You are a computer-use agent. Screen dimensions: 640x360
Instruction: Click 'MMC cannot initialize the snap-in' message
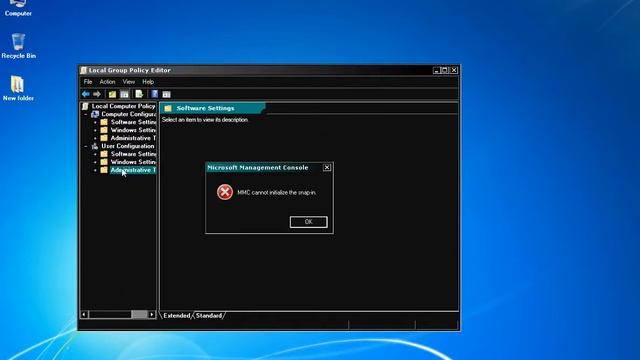[x=277, y=192]
